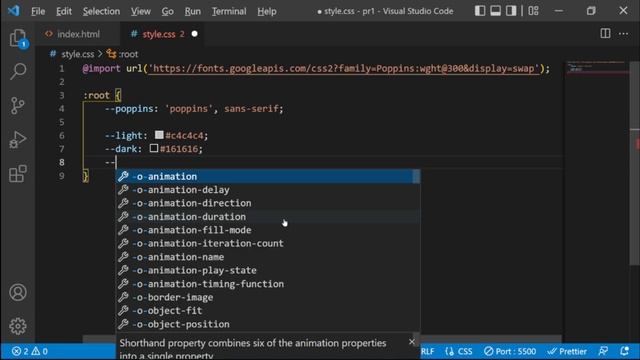This screenshot has height=360, width=640.
Task: Click the minimap code overview
Action: click(597, 67)
